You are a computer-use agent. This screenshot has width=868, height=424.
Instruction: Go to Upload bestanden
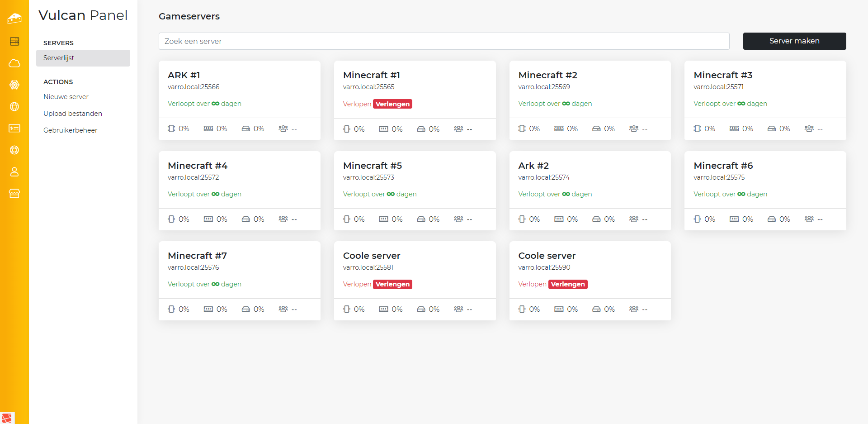coord(73,114)
